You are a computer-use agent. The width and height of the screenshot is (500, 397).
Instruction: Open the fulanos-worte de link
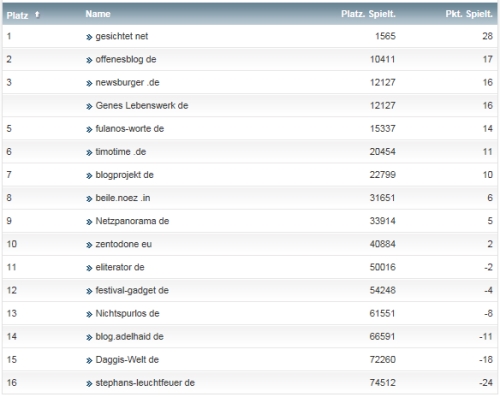pyautogui.click(x=130, y=128)
